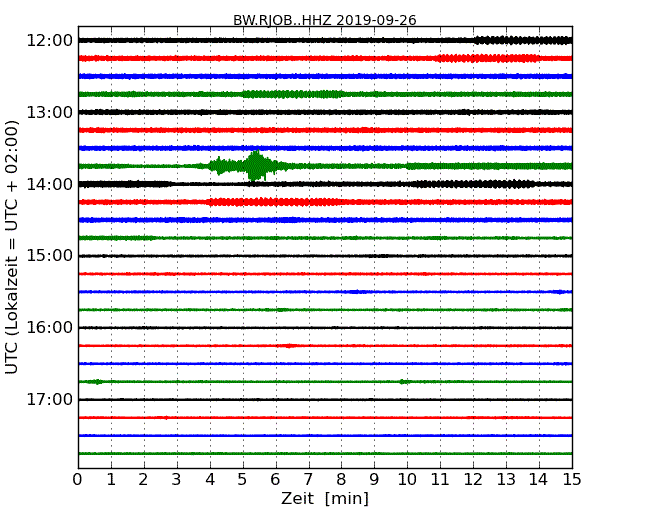Click x-axis tick label 11
The image size is (650, 520).
point(440,479)
